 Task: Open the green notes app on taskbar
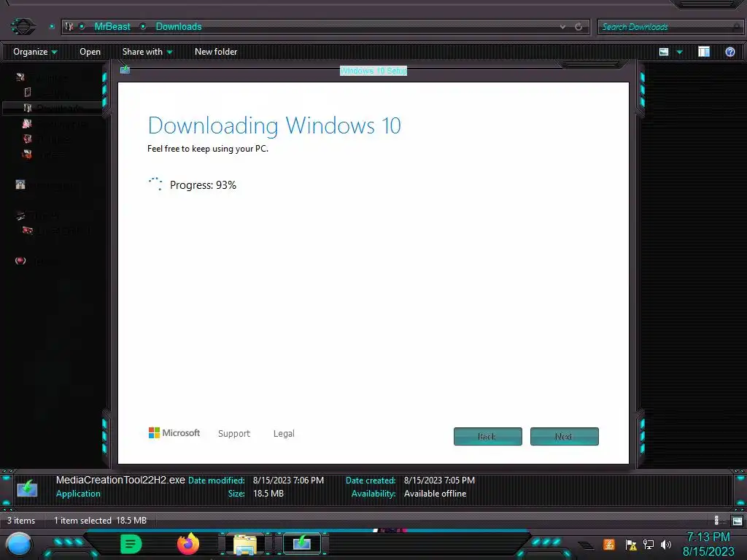pos(131,544)
